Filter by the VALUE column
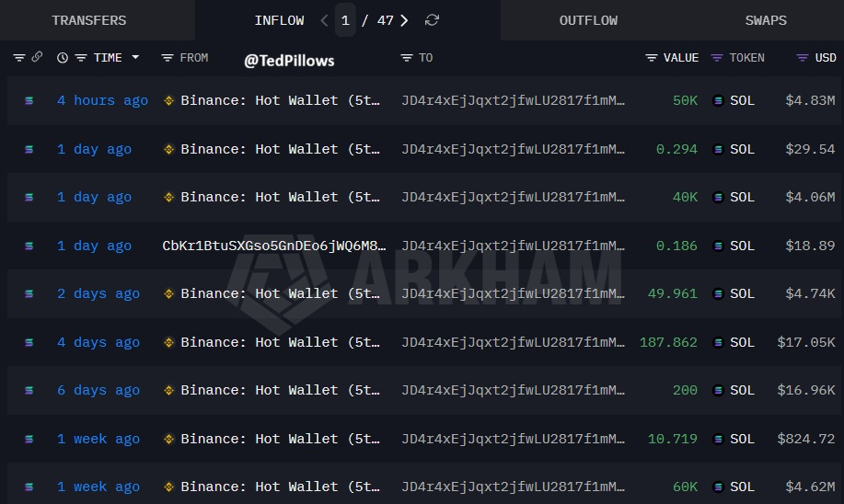 (652, 58)
